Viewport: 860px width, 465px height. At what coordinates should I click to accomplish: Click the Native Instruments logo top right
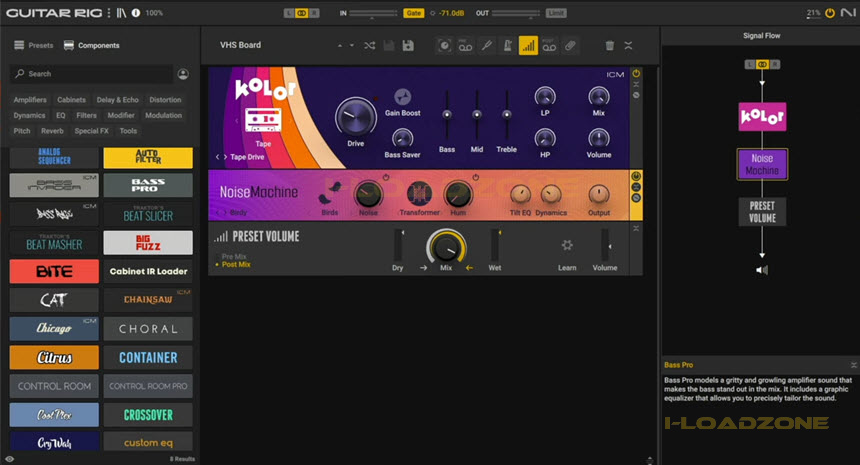tap(847, 13)
